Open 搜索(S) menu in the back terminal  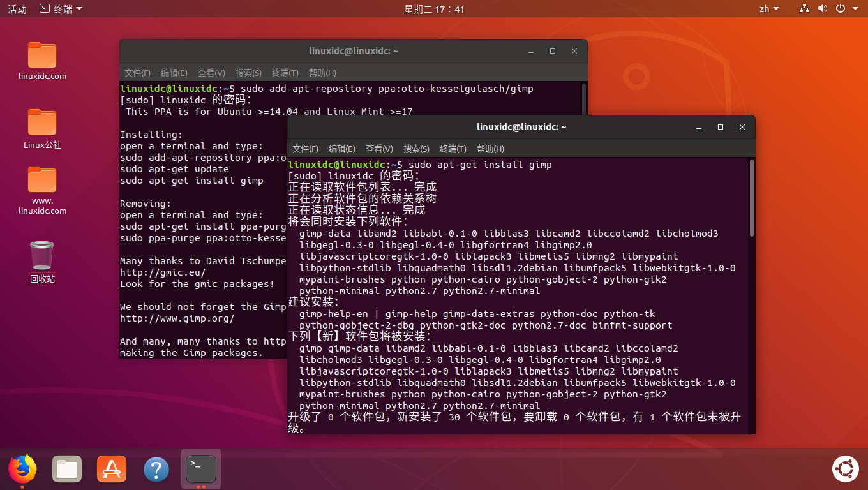(248, 73)
